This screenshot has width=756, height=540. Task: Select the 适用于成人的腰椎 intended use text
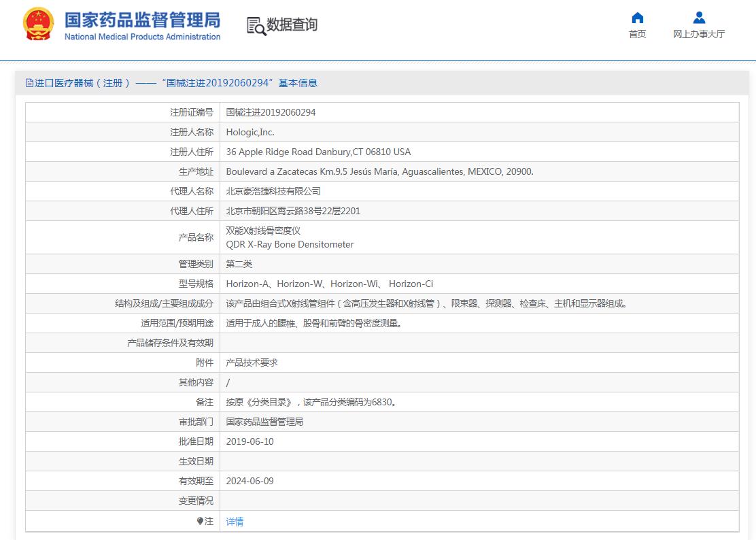coord(314,323)
